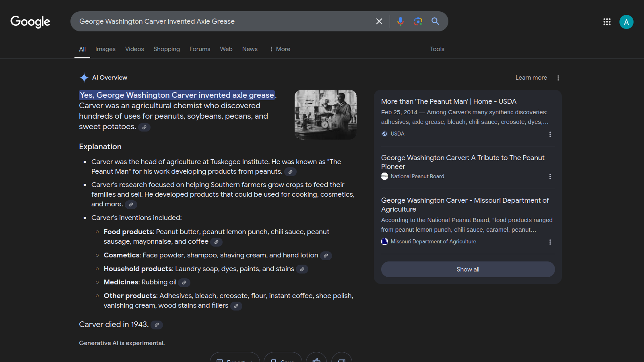Open source link after 'paints, and stains'
Screen dimensions: 644x362
(x=302, y=269)
